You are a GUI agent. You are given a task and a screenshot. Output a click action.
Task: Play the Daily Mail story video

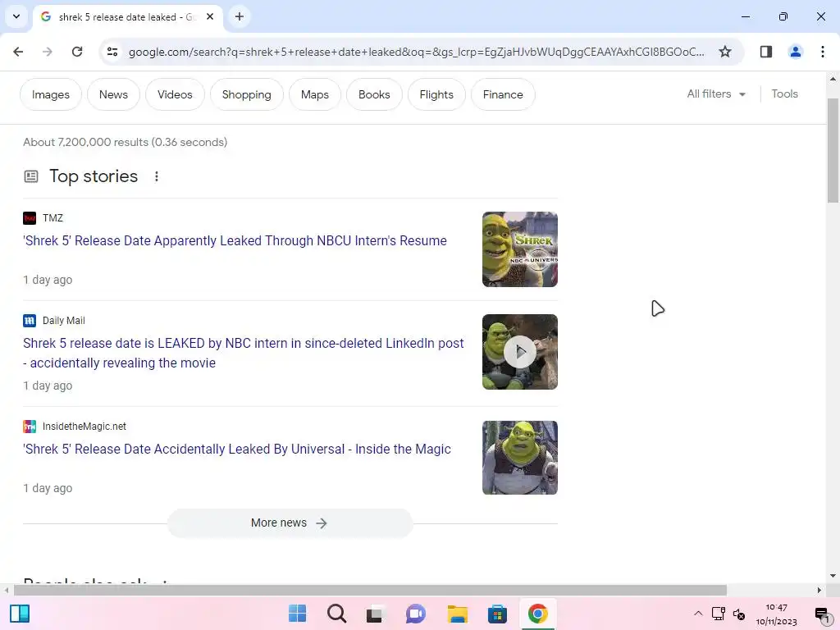coord(519,352)
